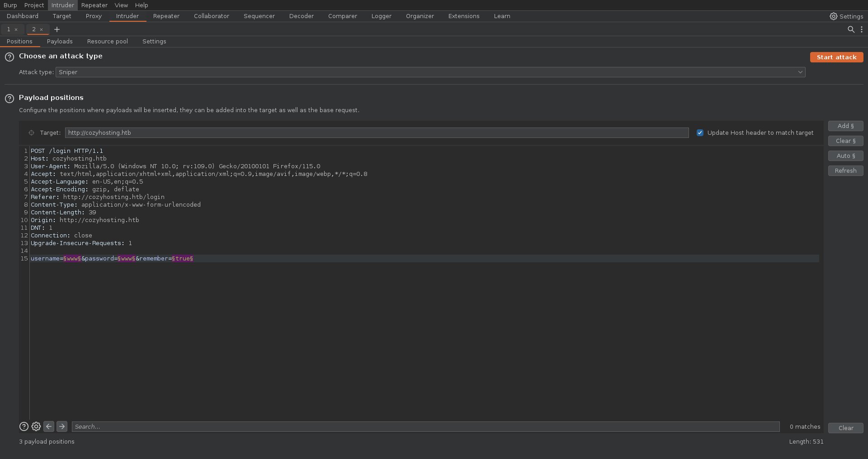Switch to the Proxy tab
This screenshot has width=868, height=459.
click(x=94, y=16)
